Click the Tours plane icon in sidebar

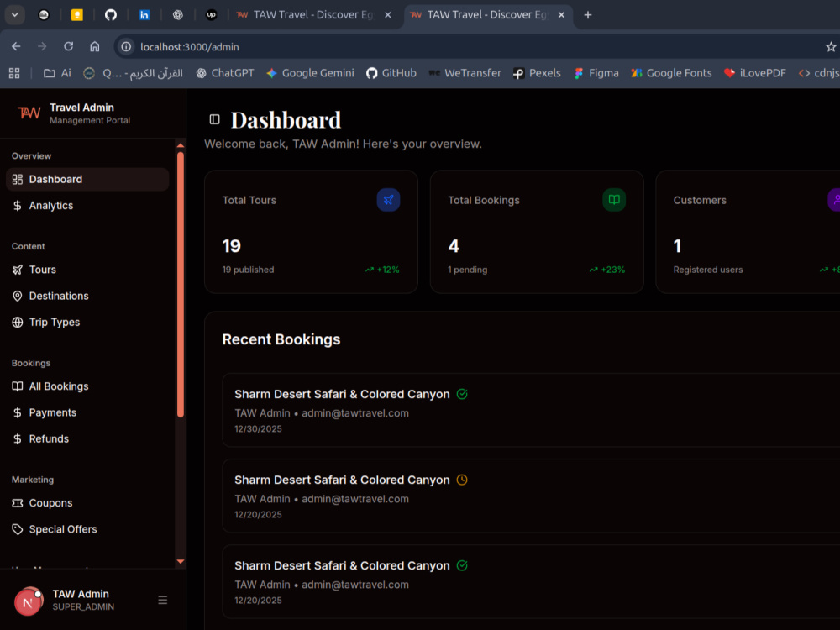click(x=18, y=270)
